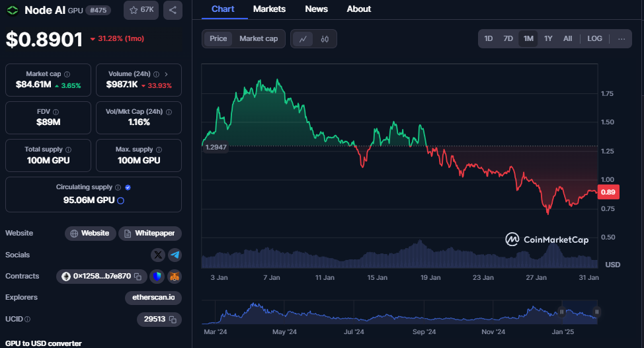Switch to the About tab
Screen dimensions: 644x348
(x=358, y=9)
